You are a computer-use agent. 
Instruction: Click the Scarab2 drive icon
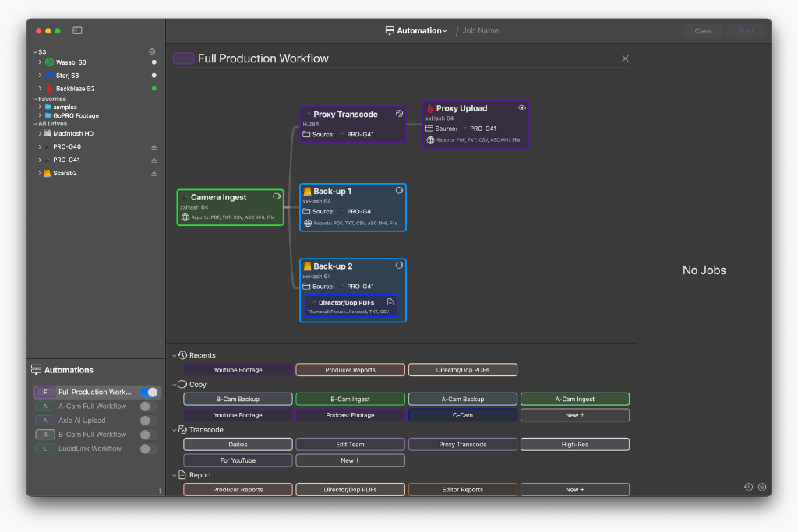[x=48, y=173]
